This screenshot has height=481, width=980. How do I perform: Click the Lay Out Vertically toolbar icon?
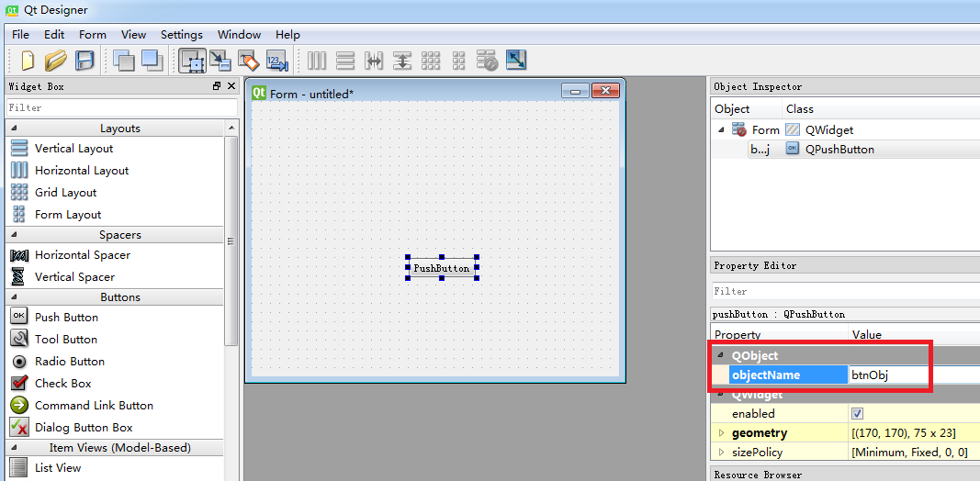345,61
